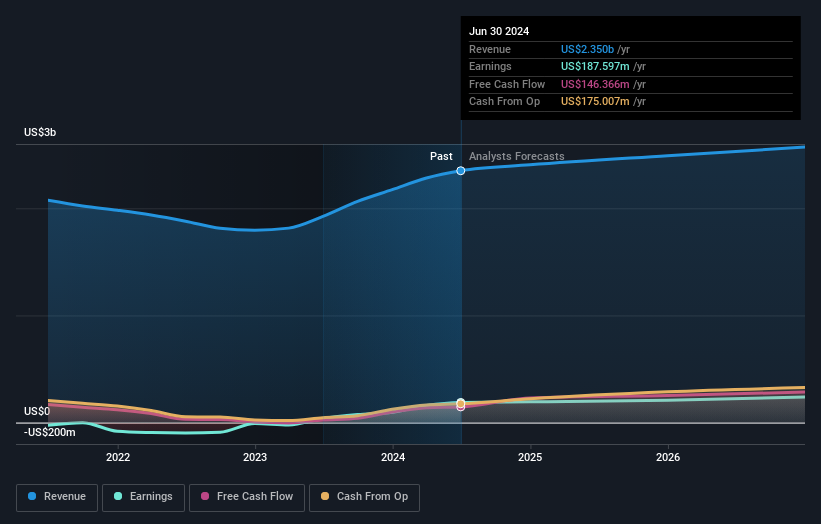Click the US$187.597m earnings value
Screen dimensions: 821x524
tap(595, 66)
